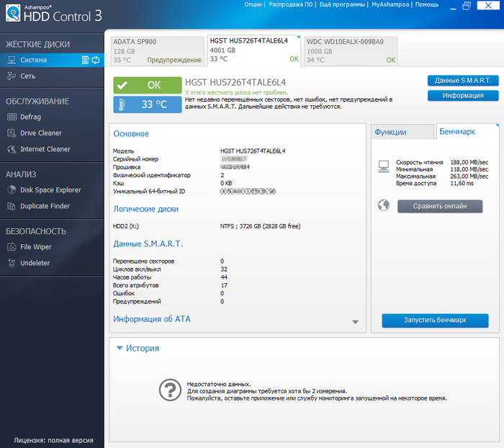Click the Ashampoo HDD Control logo icon
The width and height of the screenshot is (504, 448).
13,13
